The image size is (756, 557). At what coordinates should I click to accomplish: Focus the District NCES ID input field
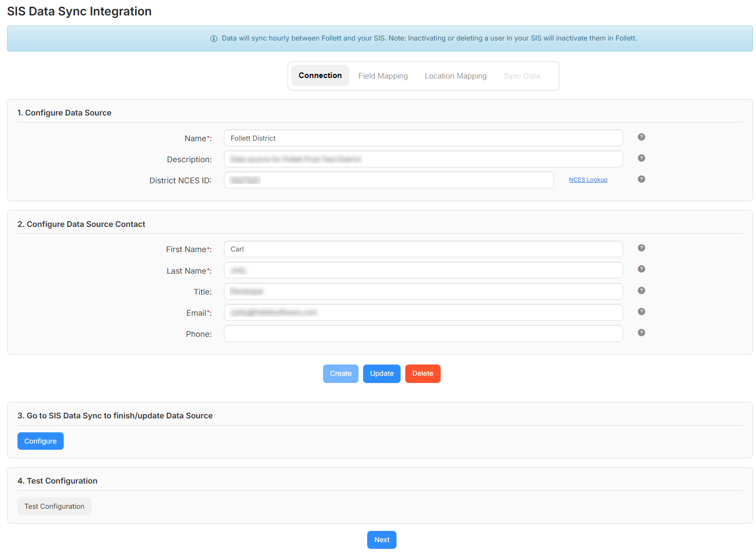389,180
